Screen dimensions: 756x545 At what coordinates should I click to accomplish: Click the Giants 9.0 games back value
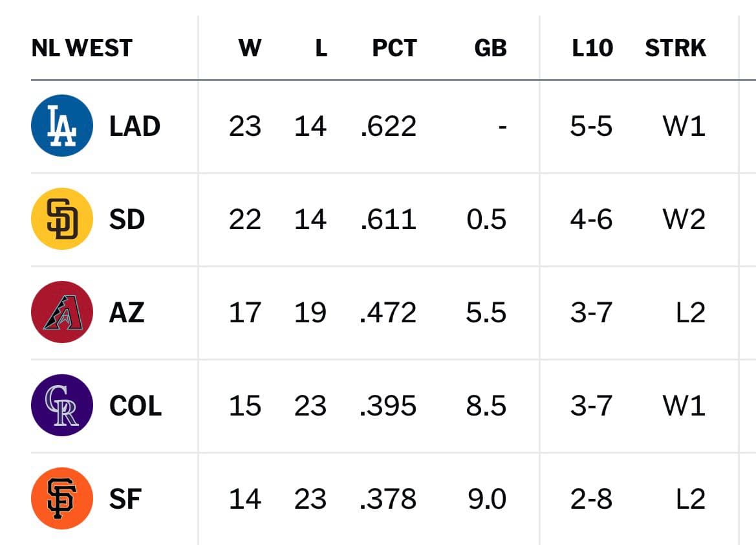[x=487, y=499]
